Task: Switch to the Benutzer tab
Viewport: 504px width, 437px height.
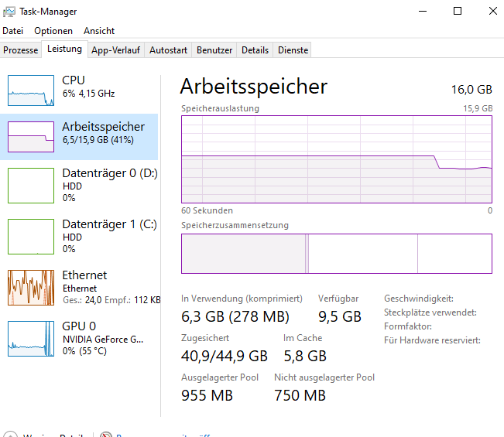Action: tap(214, 50)
